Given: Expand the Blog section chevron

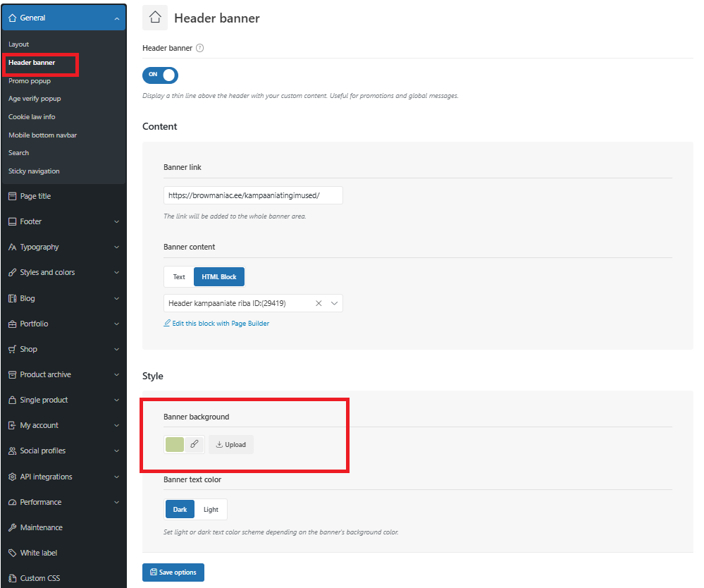Looking at the screenshot, I should tap(117, 299).
